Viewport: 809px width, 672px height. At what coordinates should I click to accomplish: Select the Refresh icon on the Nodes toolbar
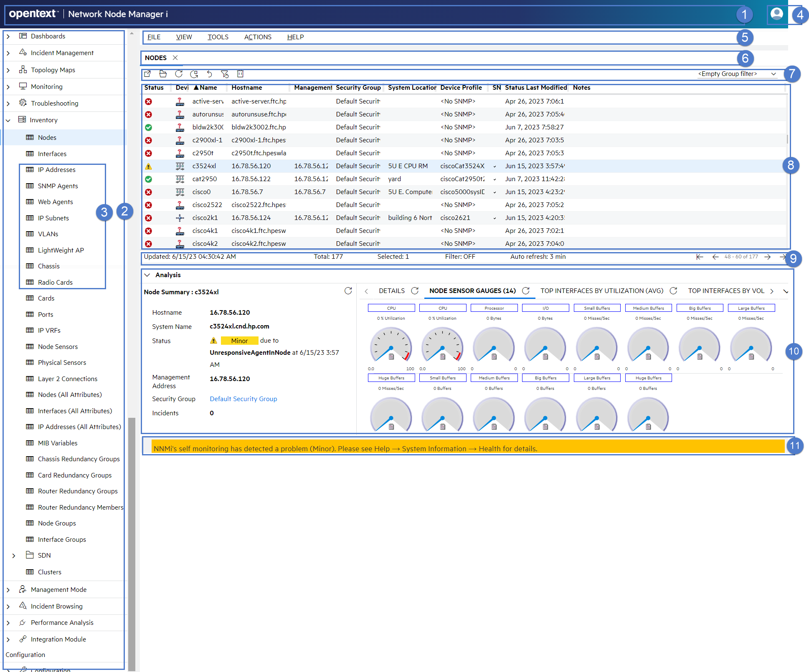(x=179, y=74)
